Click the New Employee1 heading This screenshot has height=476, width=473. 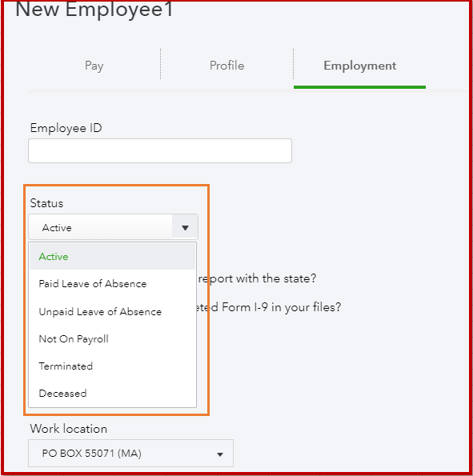pos(94,9)
